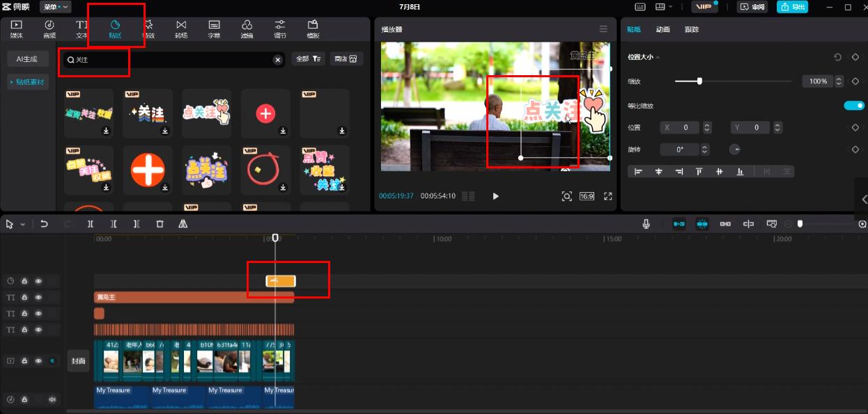Click the 导出 export button

[793, 7]
